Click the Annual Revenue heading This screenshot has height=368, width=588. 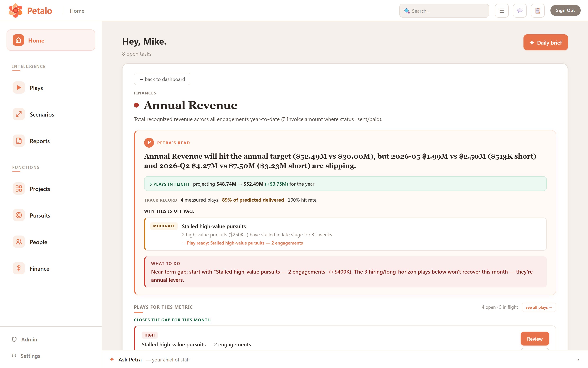click(190, 105)
